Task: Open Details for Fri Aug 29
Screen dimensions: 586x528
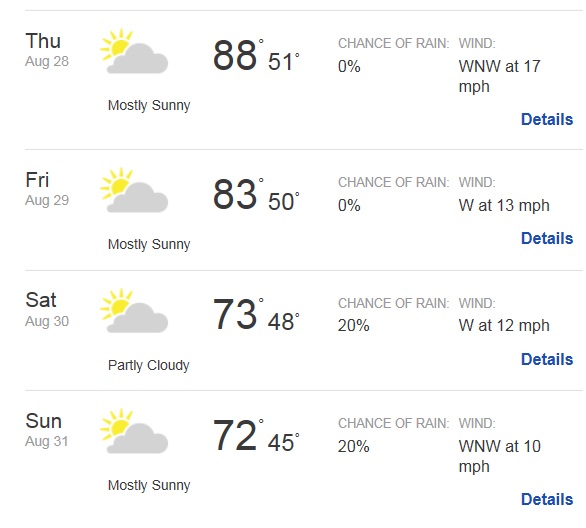Action: click(547, 238)
